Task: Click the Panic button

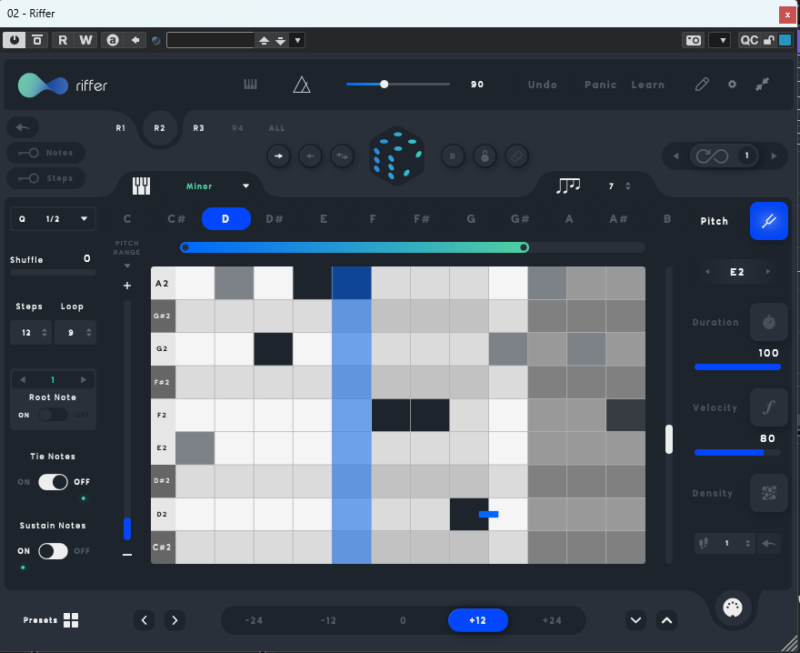Action: point(600,85)
